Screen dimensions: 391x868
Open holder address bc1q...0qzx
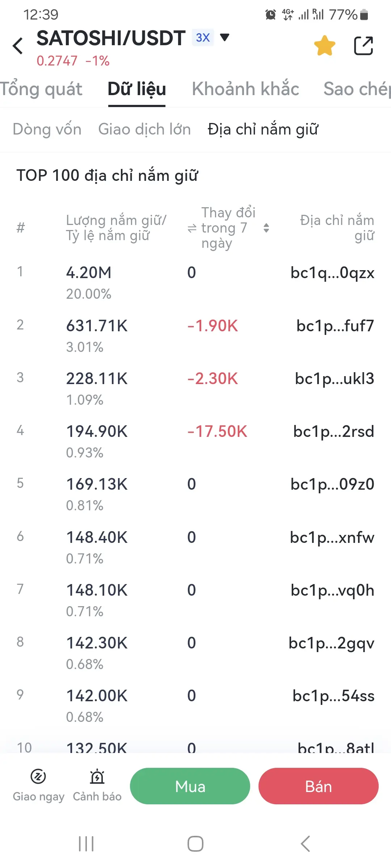click(332, 273)
